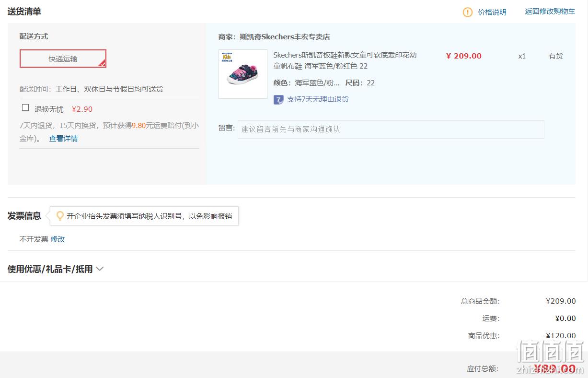Click the return insurance price ¥2.90
The width and height of the screenshot is (588, 378).
point(82,109)
